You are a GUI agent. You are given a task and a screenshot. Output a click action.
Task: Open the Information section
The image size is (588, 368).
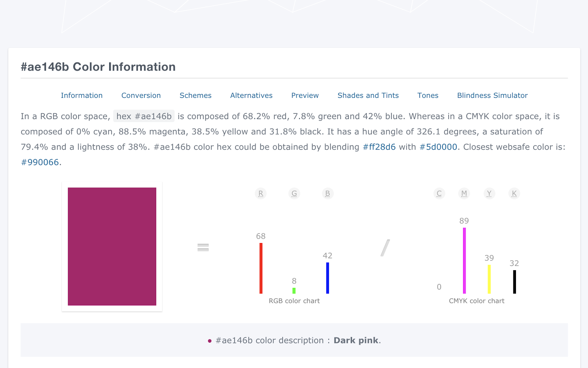click(82, 95)
